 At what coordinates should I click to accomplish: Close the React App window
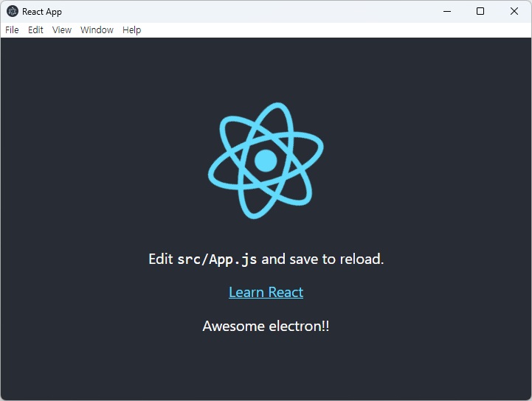pos(514,12)
